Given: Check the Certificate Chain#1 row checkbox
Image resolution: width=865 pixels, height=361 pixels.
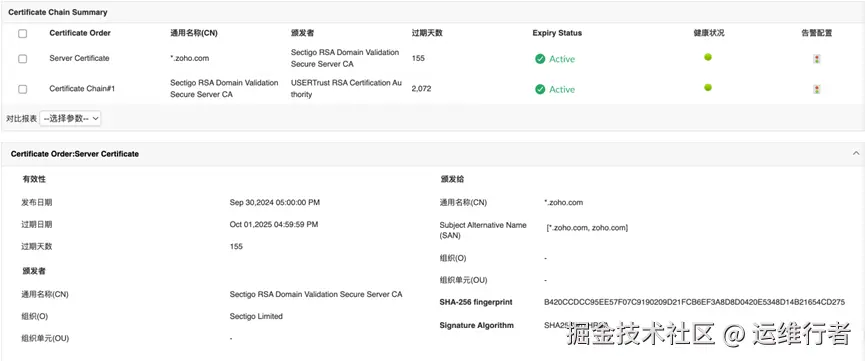Looking at the screenshot, I should (x=23, y=89).
